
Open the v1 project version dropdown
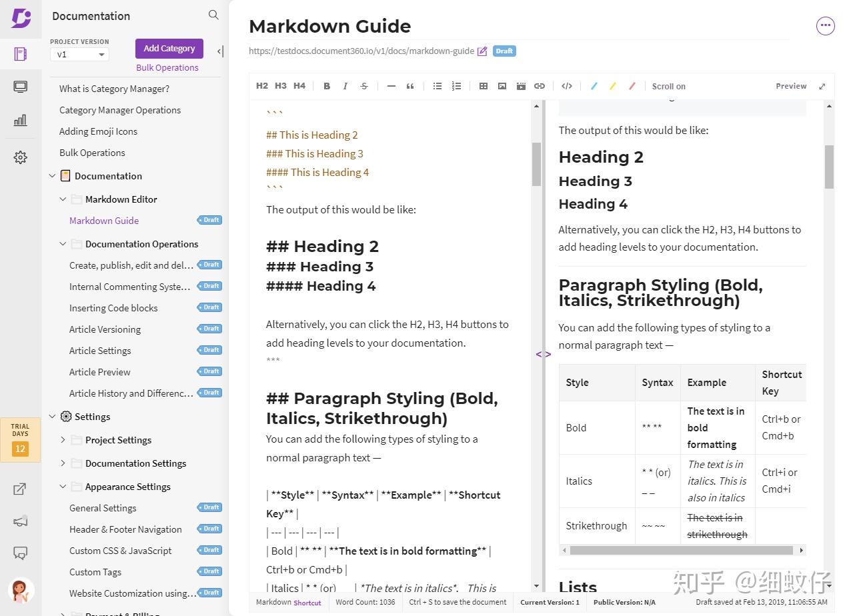[x=79, y=54]
